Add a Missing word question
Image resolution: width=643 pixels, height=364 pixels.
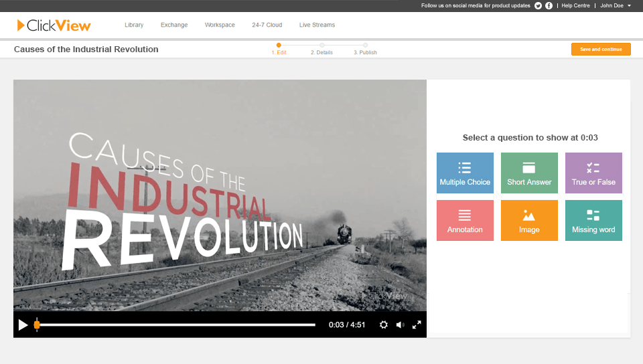593,220
